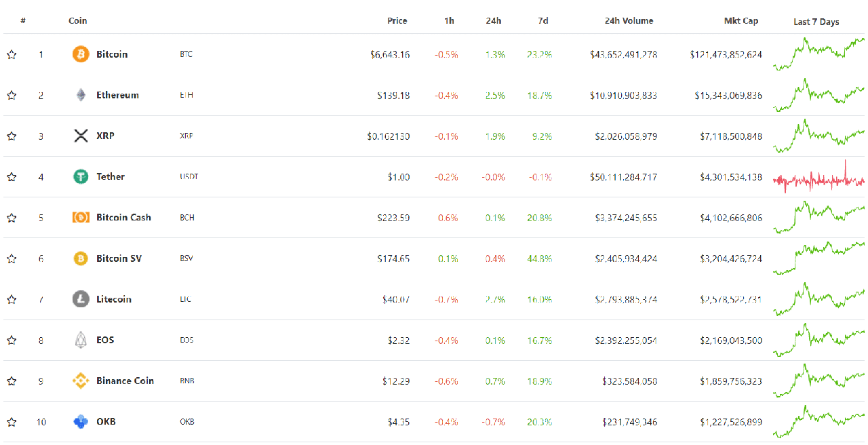Click the EOS logo icon

pos(81,340)
